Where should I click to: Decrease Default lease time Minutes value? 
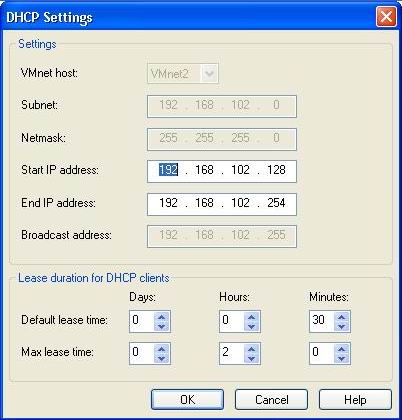pyautogui.click(x=342, y=326)
